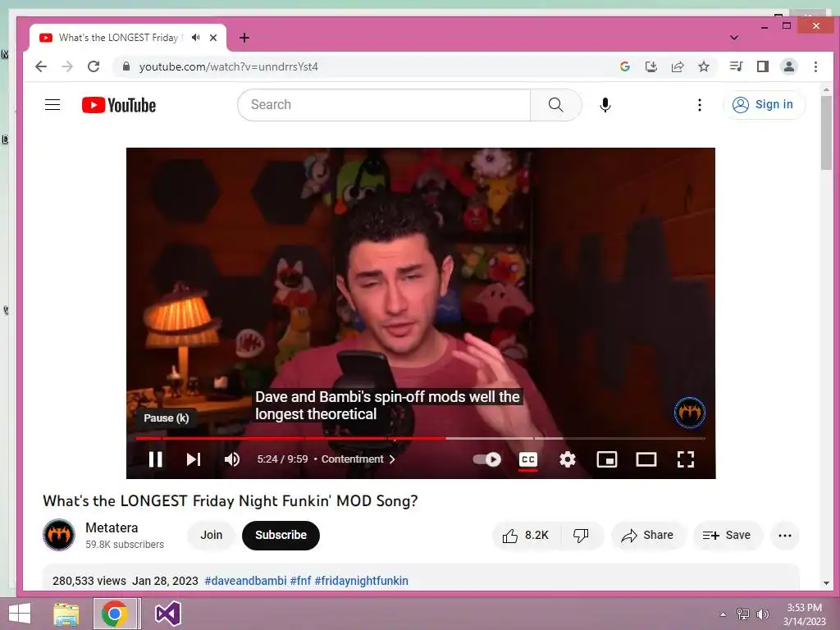Image resolution: width=840 pixels, height=630 pixels.
Task: Focus the YouTube search box
Action: click(384, 104)
